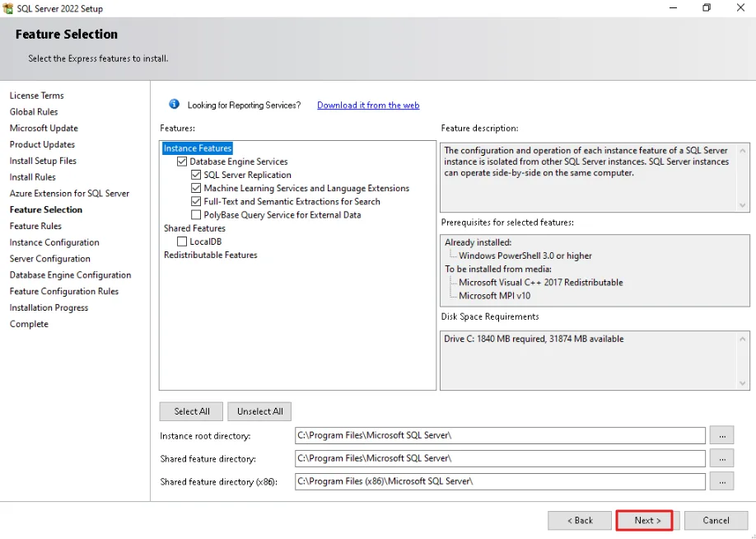The height and width of the screenshot is (539, 756).
Task: Browse for the Instance root directory
Action: click(x=721, y=435)
